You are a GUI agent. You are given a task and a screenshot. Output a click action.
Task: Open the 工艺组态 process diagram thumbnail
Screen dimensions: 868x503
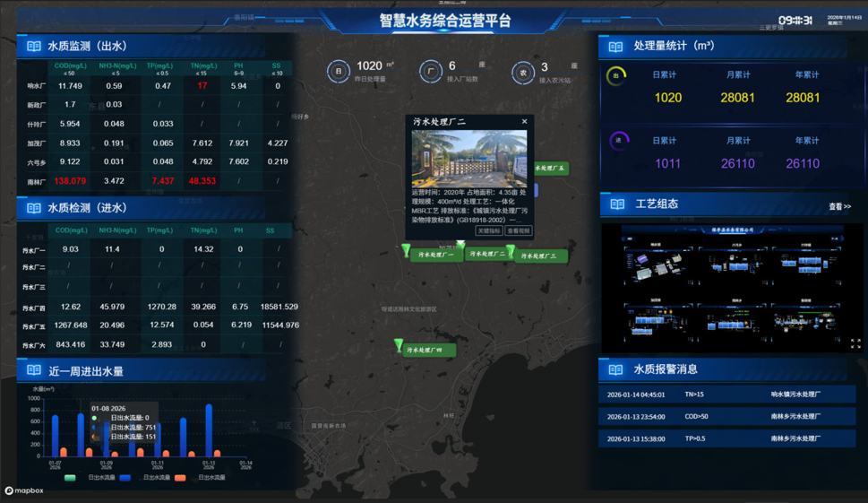[733, 288]
